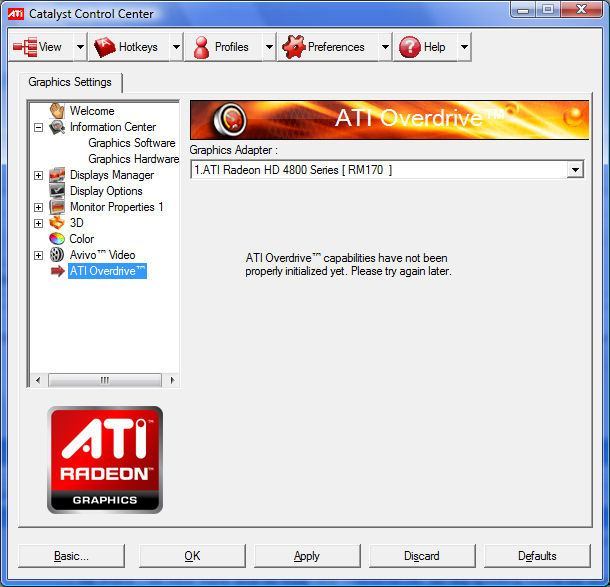Click the Display Options monitor icon
Image resolution: width=610 pixels, height=587 pixels.
[x=57, y=191]
